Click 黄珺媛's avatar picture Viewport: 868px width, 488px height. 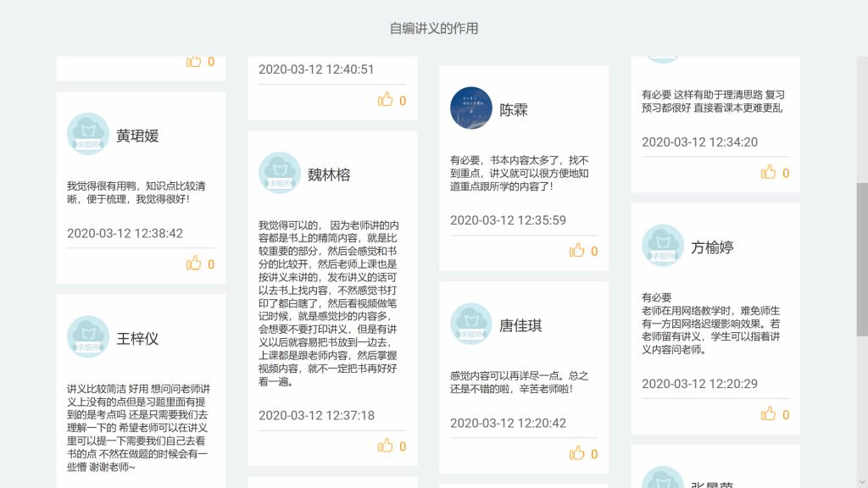coord(88,134)
